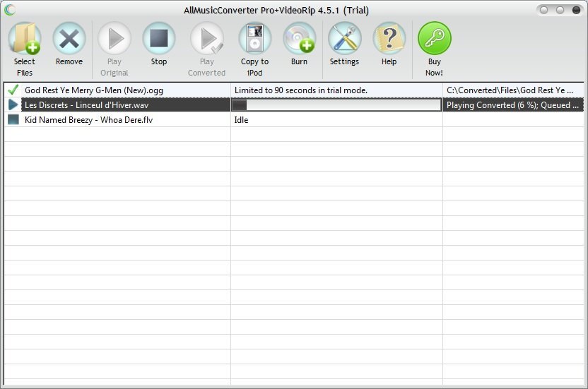588x389 pixels.
Task: Select Kid Named Breezy - Whoa Dere.flv
Action: pyautogui.click(x=88, y=120)
